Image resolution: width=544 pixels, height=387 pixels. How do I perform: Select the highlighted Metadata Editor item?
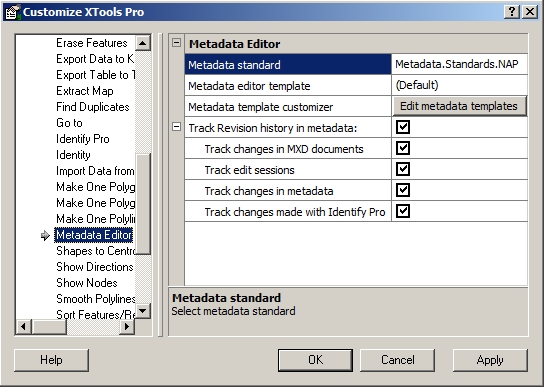[x=94, y=235]
